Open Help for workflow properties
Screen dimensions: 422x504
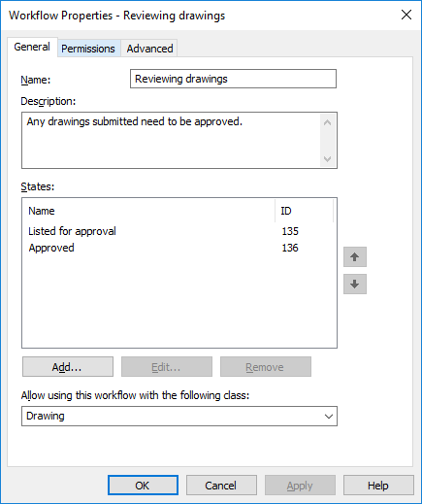378,486
